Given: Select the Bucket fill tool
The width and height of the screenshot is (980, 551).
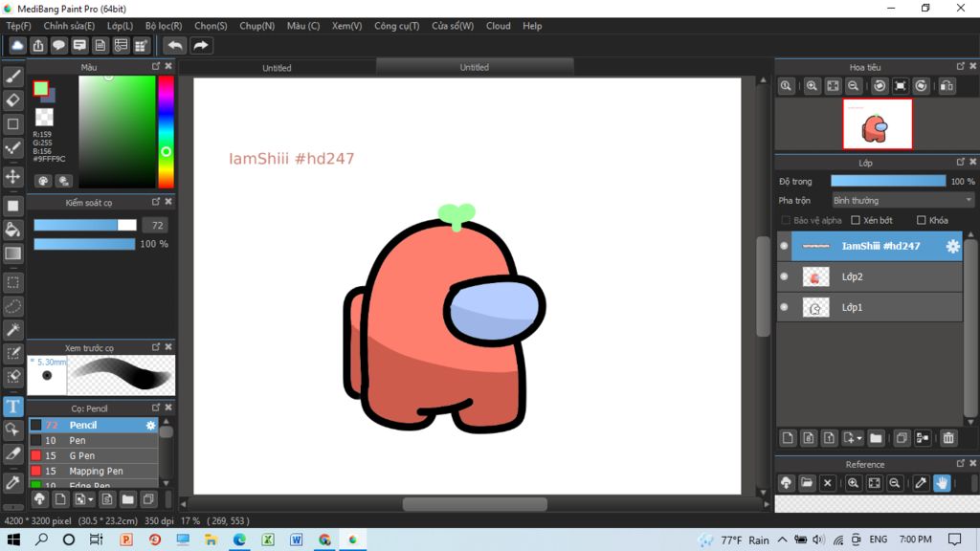Looking at the screenshot, I should point(13,230).
